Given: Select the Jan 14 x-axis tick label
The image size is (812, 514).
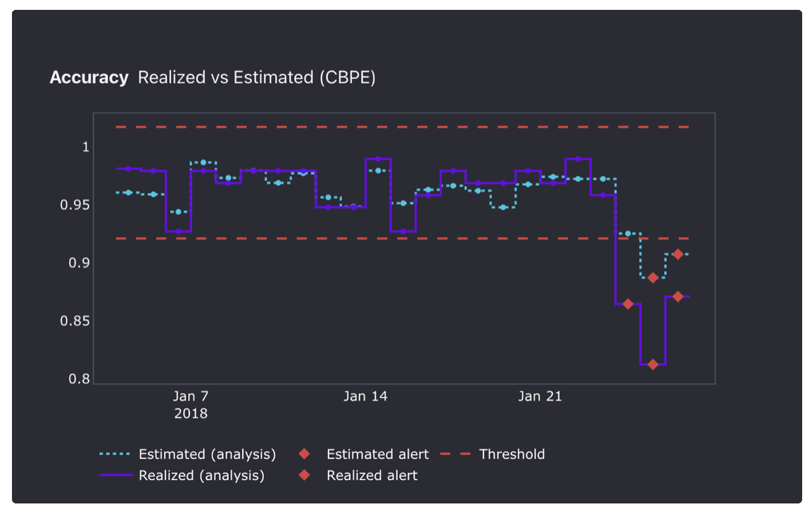Looking at the screenshot, I should pyautogui.click(x=365, y=396).
